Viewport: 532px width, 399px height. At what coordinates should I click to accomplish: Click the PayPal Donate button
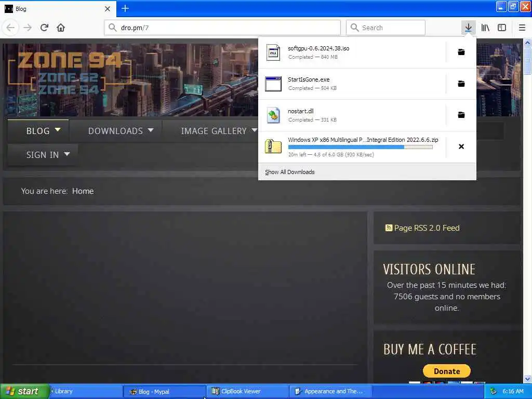point(446,371)
